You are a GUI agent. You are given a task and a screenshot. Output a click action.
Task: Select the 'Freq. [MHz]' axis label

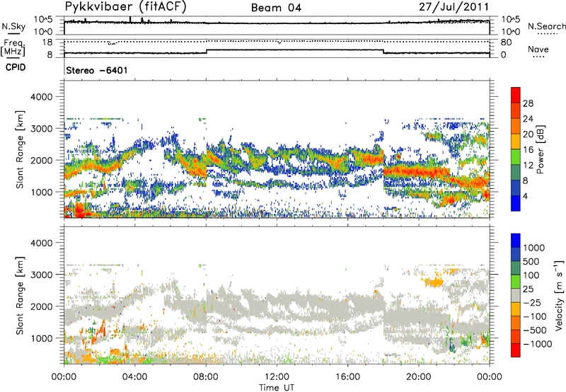pos(13,47)
